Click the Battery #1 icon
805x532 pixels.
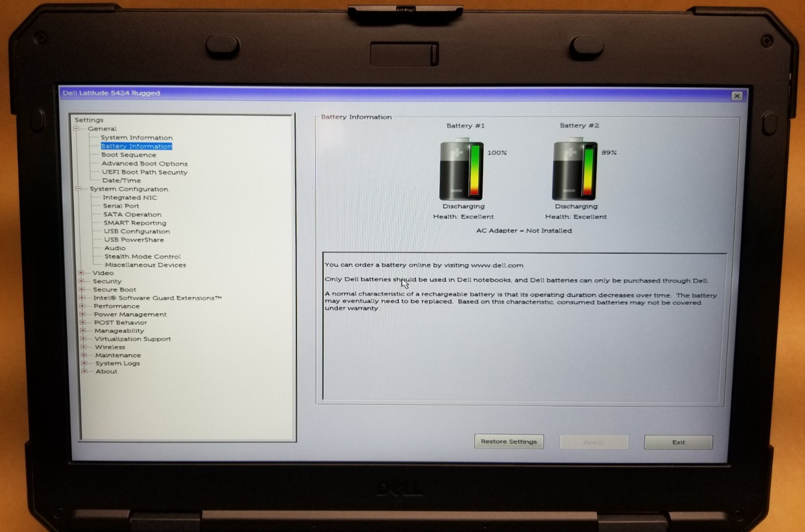click(x=462, y=168)
